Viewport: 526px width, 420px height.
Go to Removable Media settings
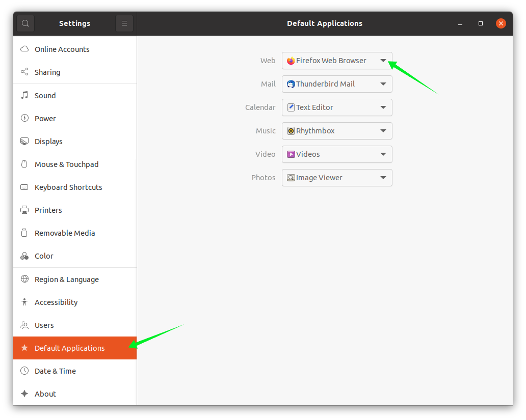75,233
